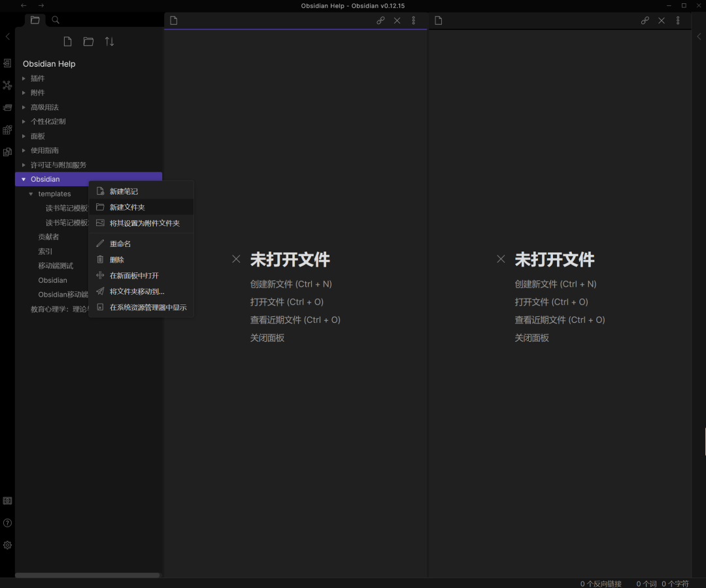This screenshot has width=706, height=588.
Task: Click the stacked cards ribbon icon
Action: [7, 108]
